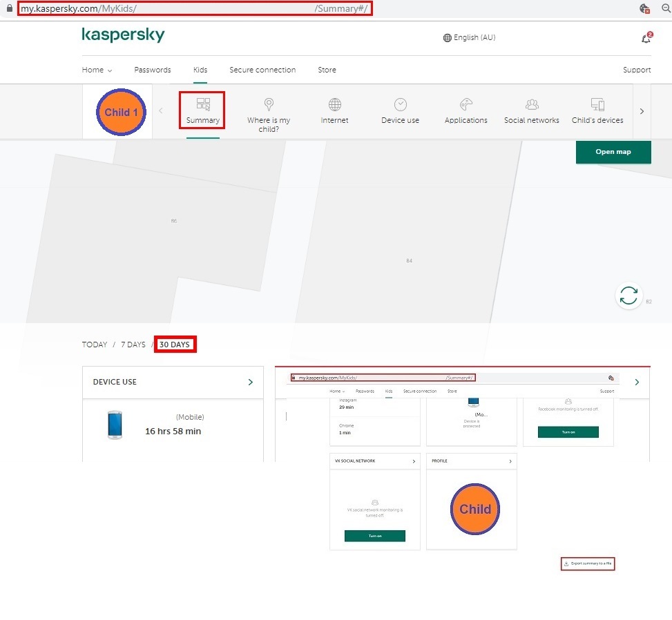Click the mobile phone device icon
The width and height of the screenshot is (672, 620).
tap(115, 425)
